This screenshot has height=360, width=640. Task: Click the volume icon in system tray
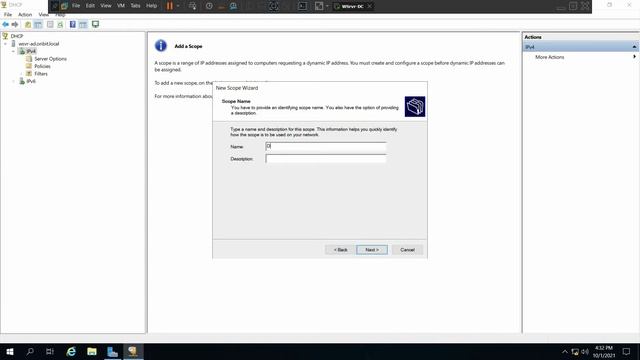[x=585, y=352]
